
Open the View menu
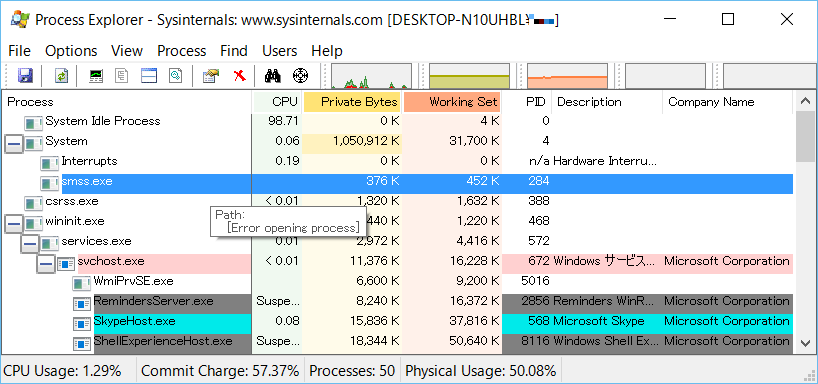127,51
